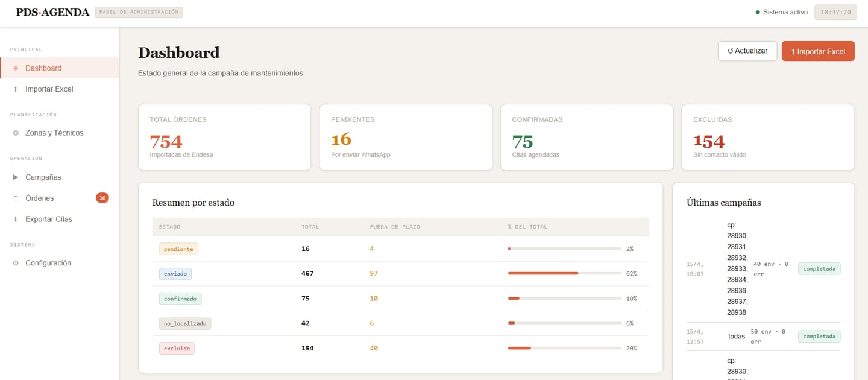
Task: Click the Dashboard diamond icon in sidebar
Action: 16,68
